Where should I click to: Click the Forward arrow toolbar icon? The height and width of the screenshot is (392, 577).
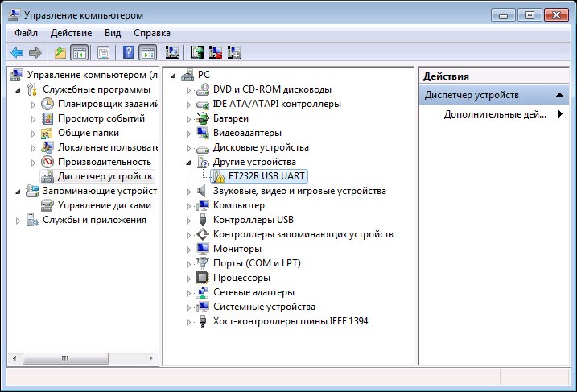(35, 52)
